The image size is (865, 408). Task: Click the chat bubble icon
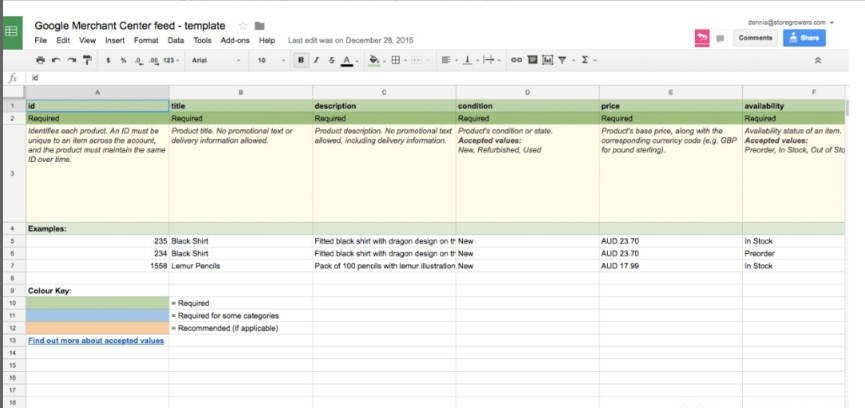click(x=720, y=39)
